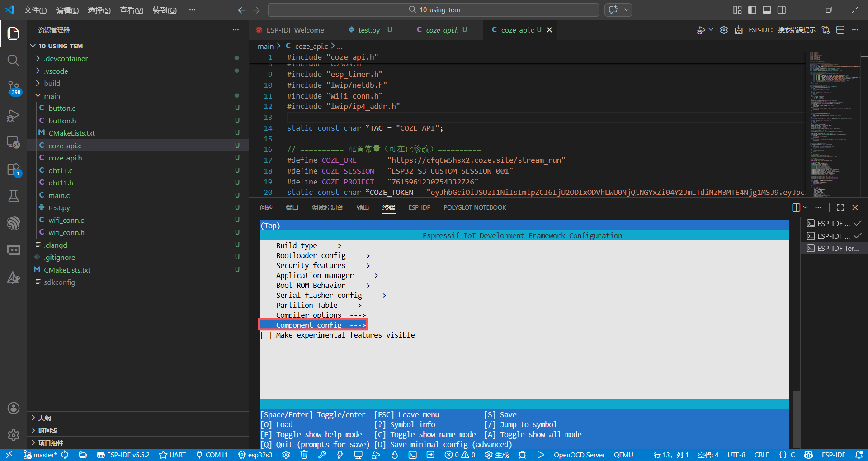Click the ESP-IDF terminal icon in status bar

point(412,455)
